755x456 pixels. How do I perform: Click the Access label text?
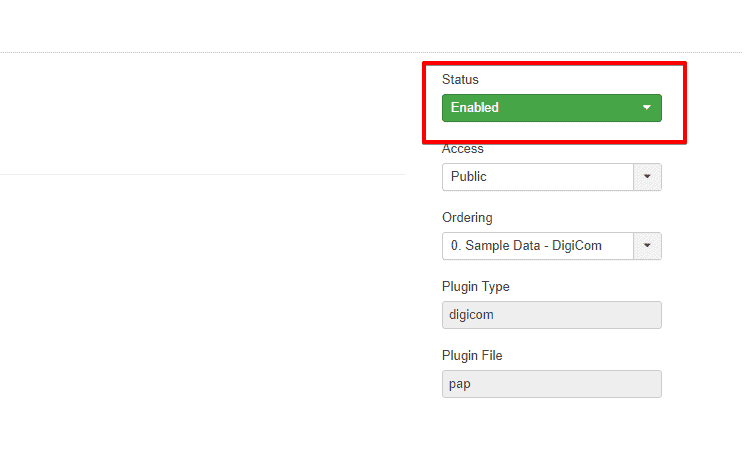coord(462,149)
